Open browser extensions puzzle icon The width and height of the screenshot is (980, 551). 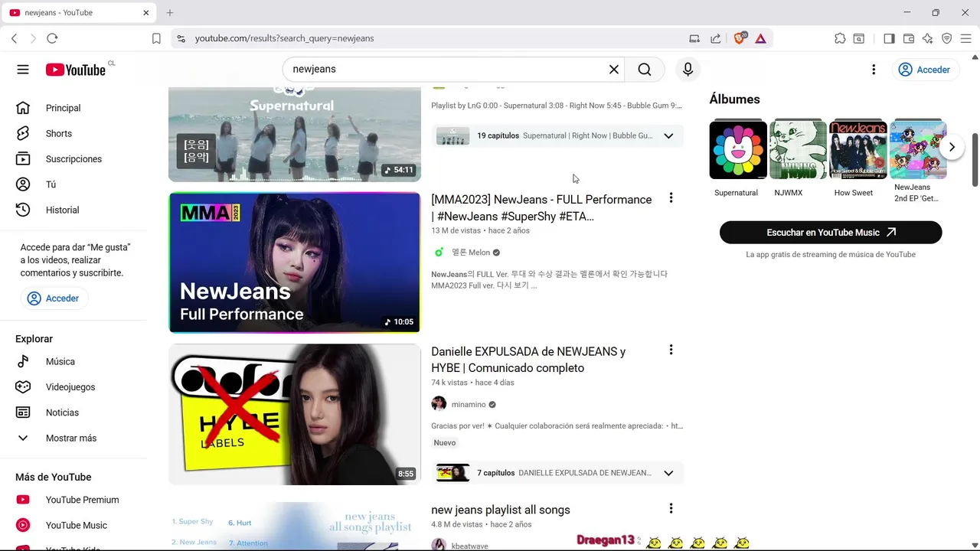840,38
